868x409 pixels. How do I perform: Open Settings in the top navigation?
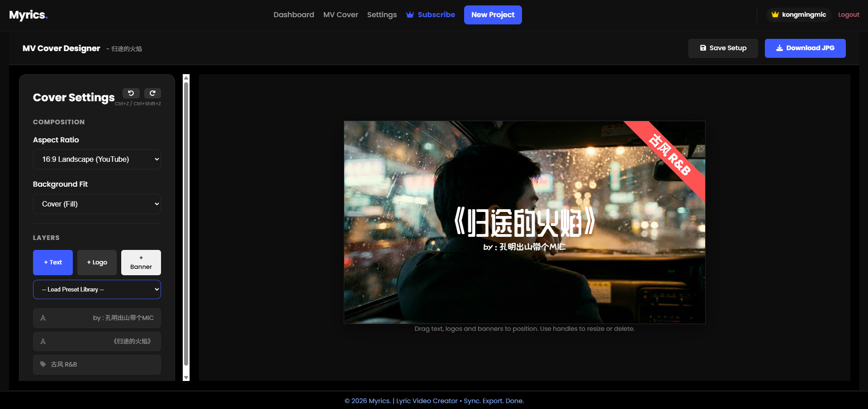tap(382, 14)
